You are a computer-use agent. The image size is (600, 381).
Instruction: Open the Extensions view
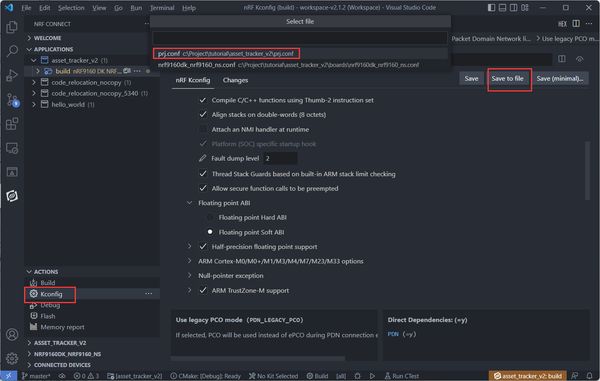coord(12,124)
